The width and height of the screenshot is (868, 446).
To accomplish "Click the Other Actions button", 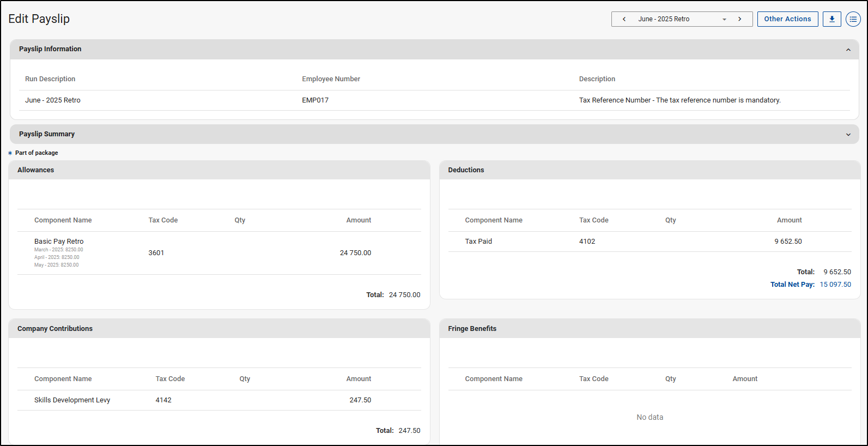I will (787, 19).
